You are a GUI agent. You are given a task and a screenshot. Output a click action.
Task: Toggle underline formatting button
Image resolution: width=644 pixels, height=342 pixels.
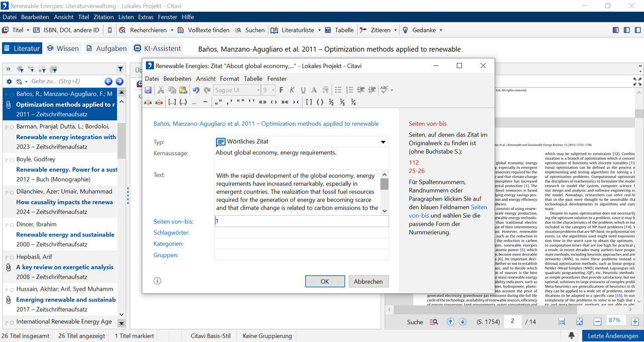coord(303,90)
